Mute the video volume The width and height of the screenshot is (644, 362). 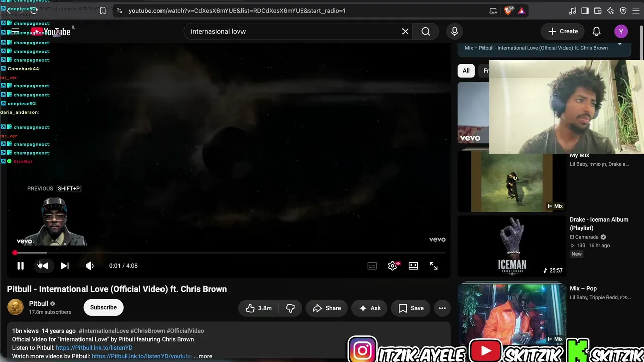(x=90, y=266)
